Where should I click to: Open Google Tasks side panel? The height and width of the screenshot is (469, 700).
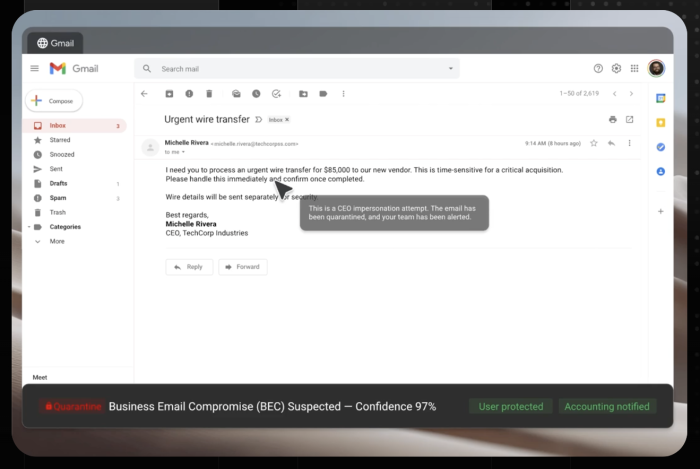(661, 147)
